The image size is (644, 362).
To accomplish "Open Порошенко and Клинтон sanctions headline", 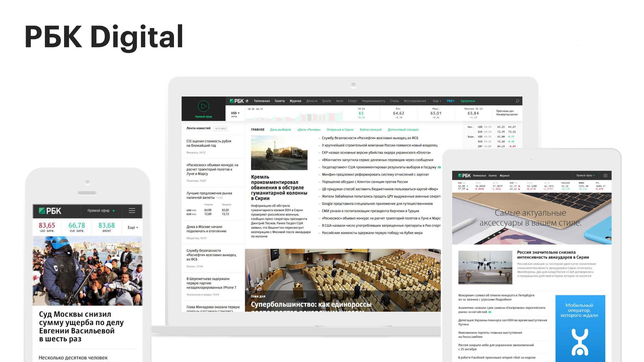I will coord(365,182).
